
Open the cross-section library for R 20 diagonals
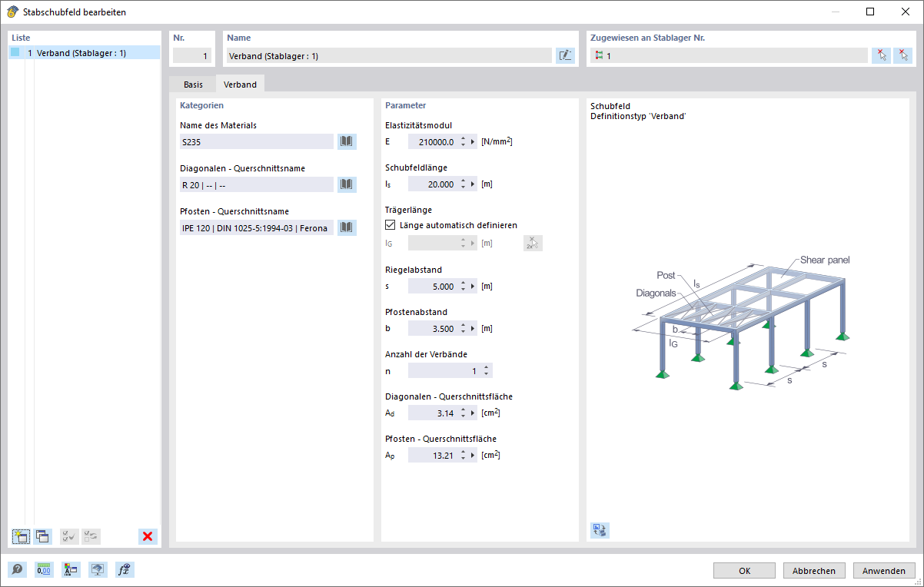pos(346,184)
